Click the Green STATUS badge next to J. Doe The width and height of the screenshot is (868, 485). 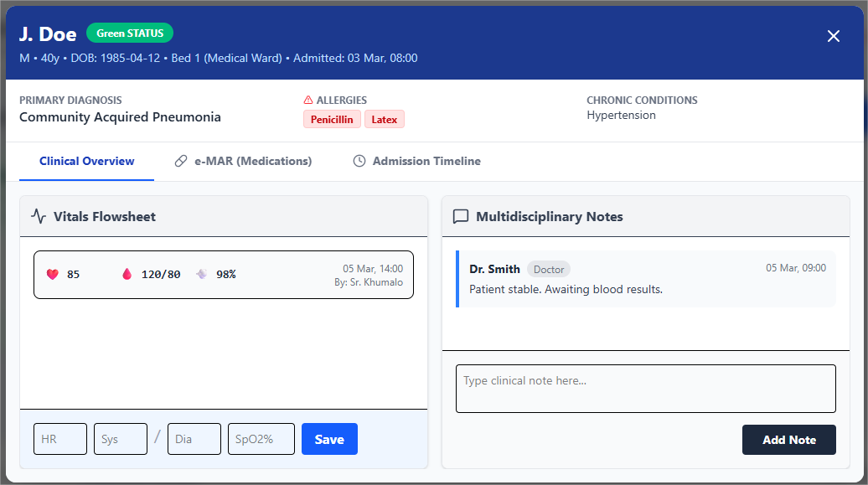[x=130, y=33]
